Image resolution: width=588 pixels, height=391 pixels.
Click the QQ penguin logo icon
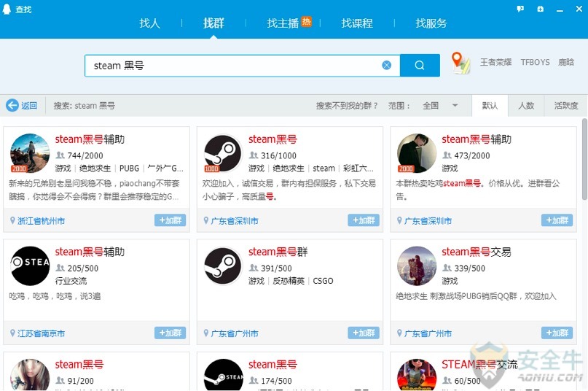click(x=7, y=9)
